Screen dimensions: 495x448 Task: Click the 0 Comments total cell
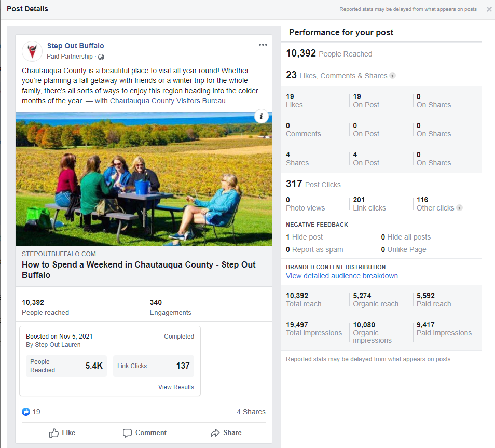tap(304, 130)
